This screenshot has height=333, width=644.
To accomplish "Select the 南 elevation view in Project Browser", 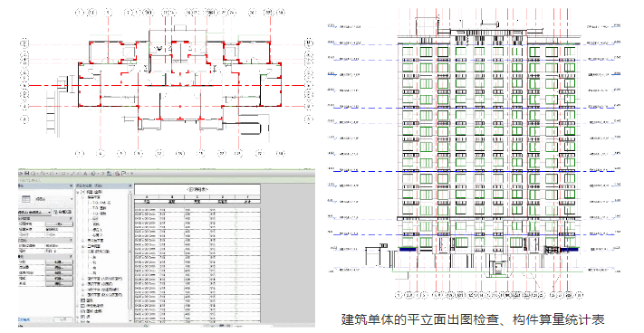I will tap(94, 267).
